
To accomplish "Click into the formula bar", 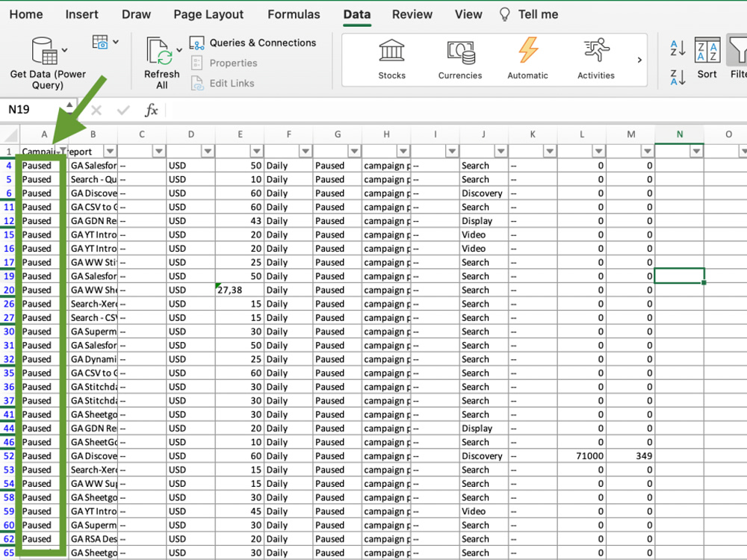I will 455,110.
